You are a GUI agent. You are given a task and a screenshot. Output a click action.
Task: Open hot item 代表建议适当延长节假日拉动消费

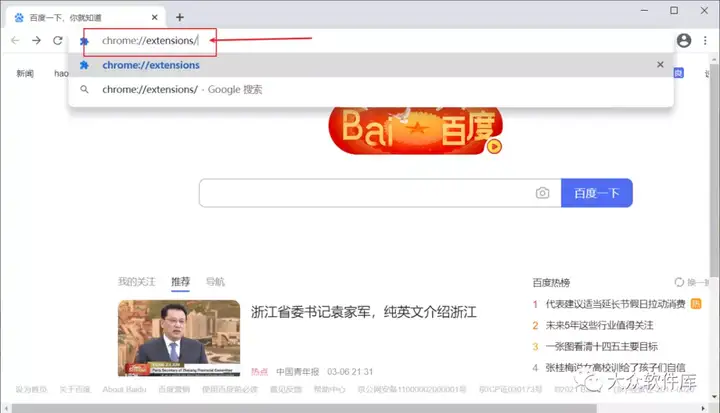pyautogui.click(x=615, y=304)
